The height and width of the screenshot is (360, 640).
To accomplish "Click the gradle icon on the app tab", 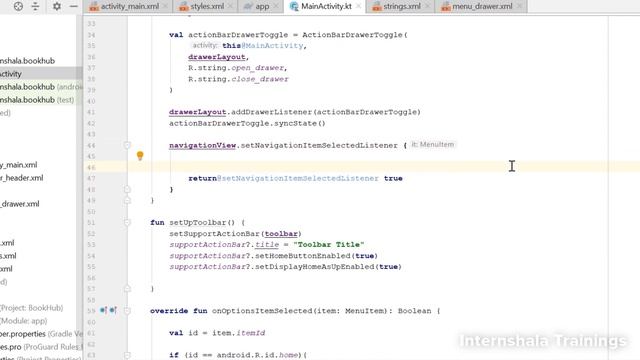I will coord(248,6).
